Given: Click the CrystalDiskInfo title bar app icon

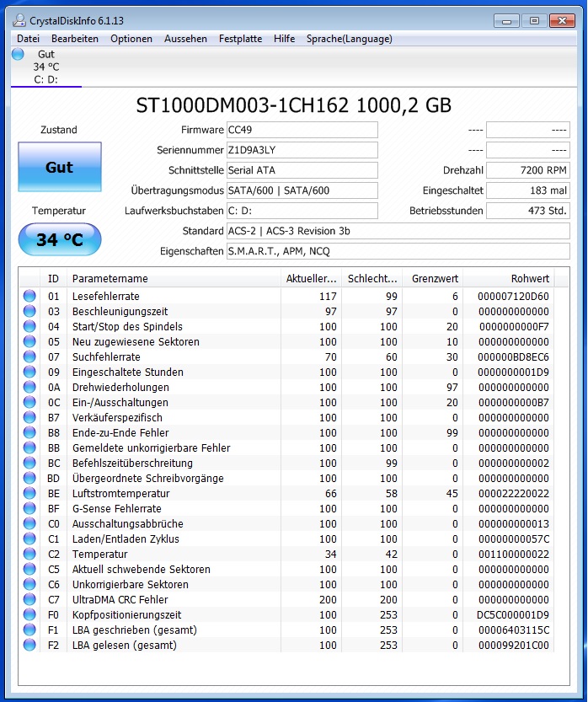Looking at the screenshot, I should 19,20.
